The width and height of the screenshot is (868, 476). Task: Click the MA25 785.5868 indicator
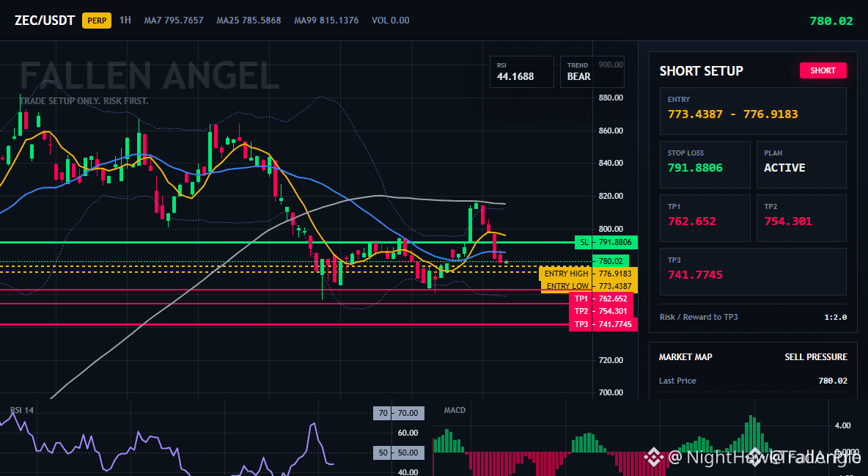click(x=249, y=21)
